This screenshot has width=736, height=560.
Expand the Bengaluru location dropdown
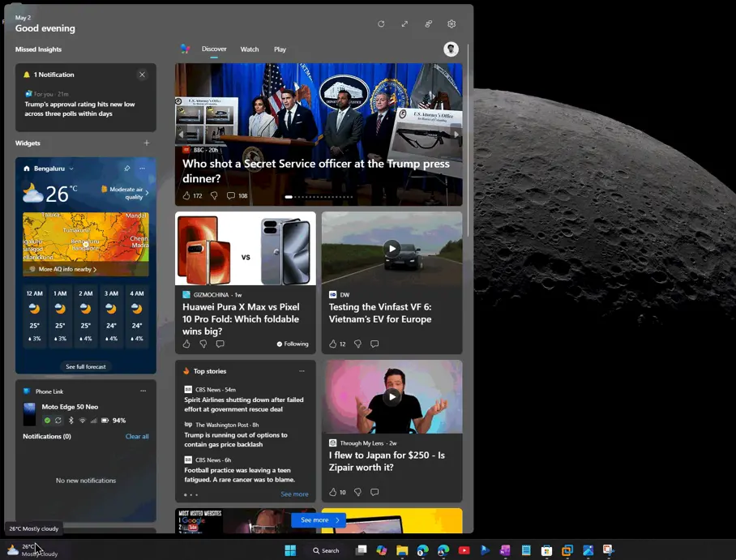[71, 169]
